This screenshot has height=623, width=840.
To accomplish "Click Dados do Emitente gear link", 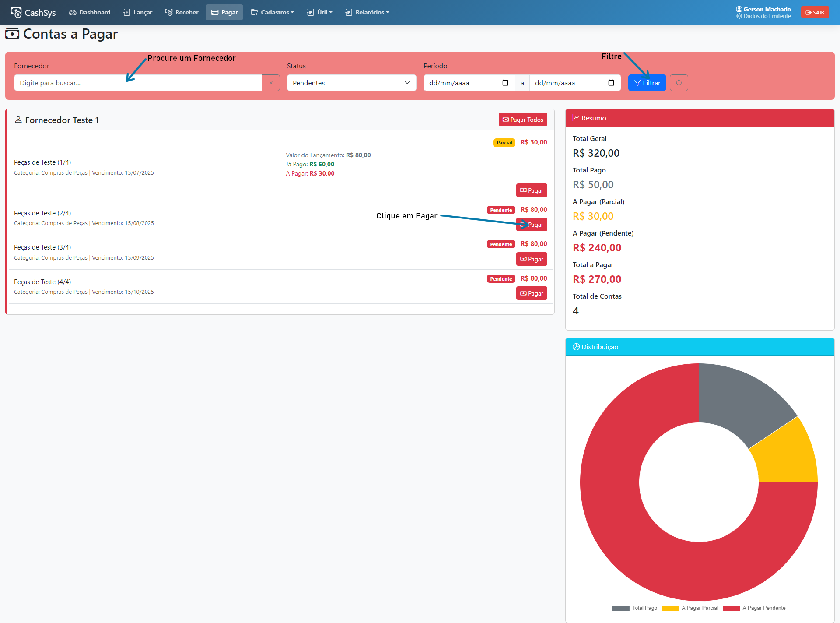I will click(764, 16).
